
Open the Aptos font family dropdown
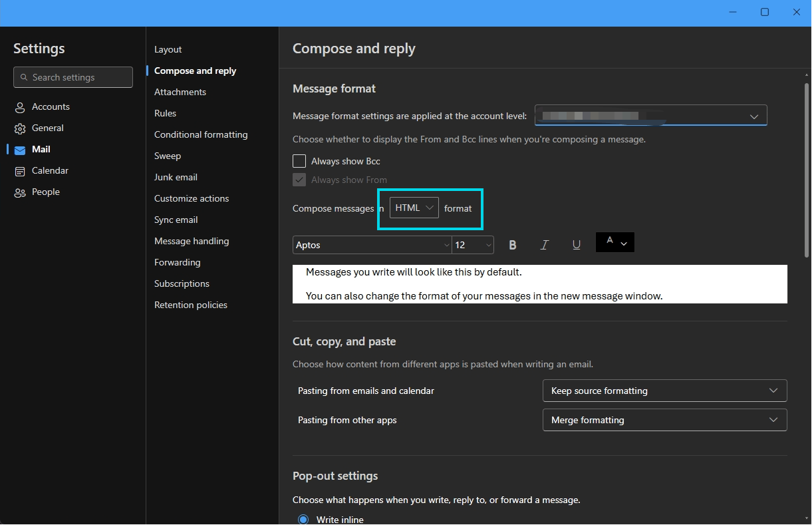coord(372,245)
